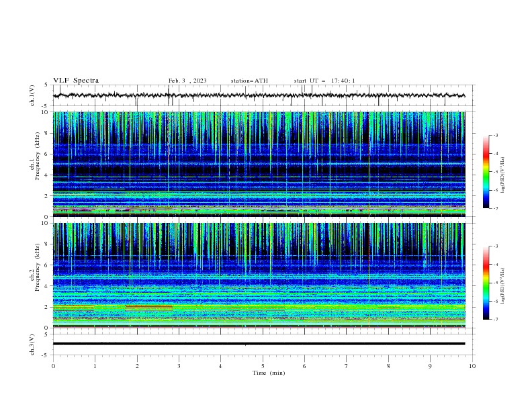Viewport: 532px width, 411px height.
Task: Click time axis tick label "8"
Action: point(388,366)
